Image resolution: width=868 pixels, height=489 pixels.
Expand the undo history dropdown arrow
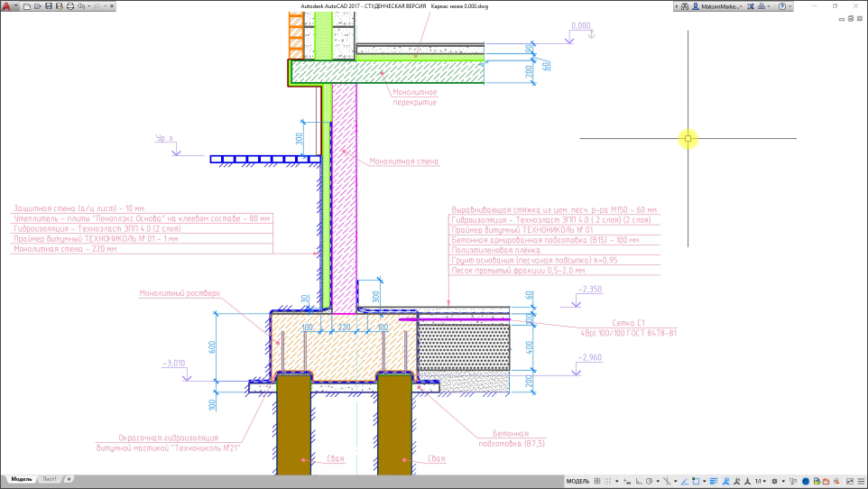(x=89, y=6)
